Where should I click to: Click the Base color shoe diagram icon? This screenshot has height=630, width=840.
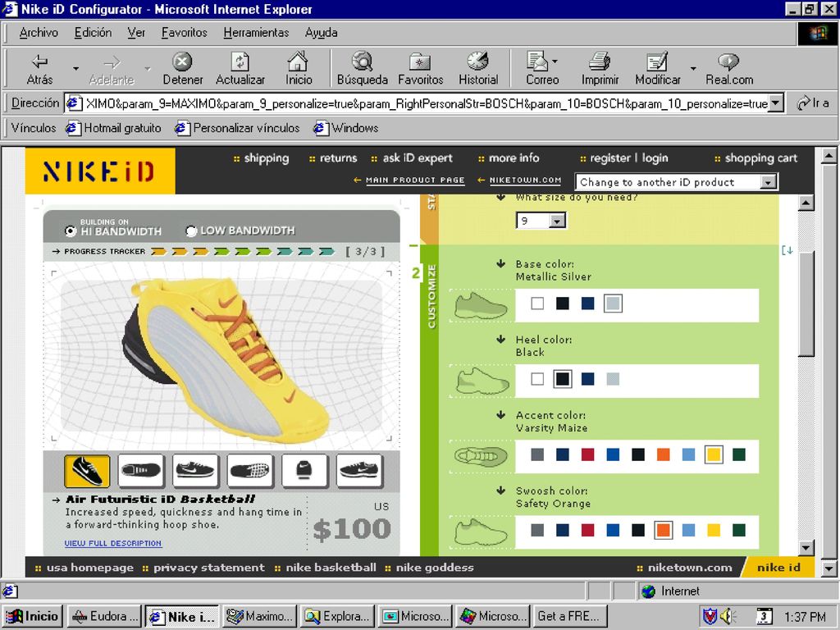coord(481,306)
